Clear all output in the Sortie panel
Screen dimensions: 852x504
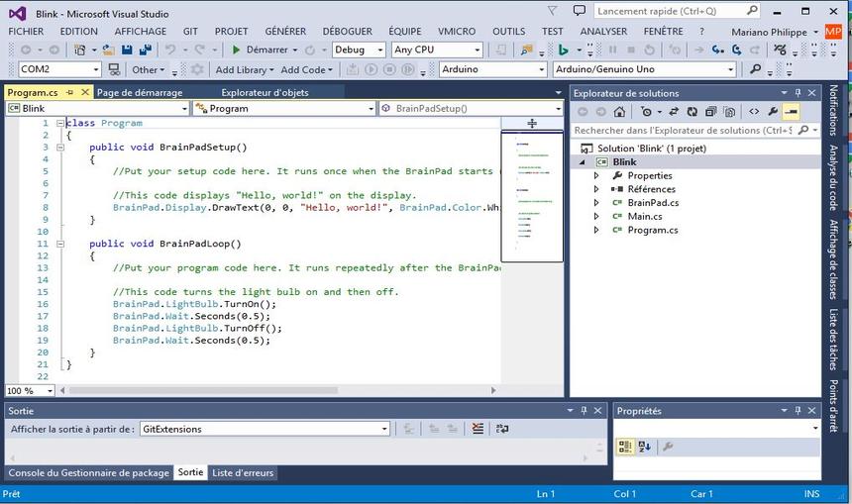478,429
